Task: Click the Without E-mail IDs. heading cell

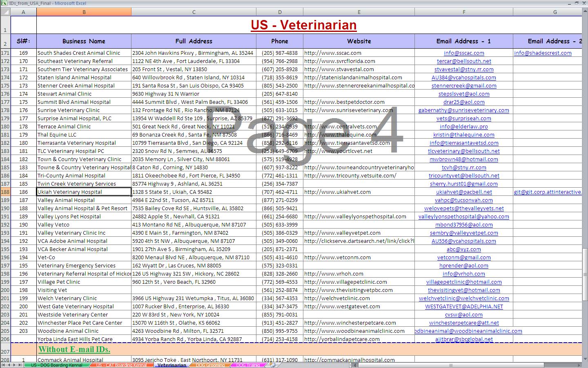Action: click(x=74, y=349)
